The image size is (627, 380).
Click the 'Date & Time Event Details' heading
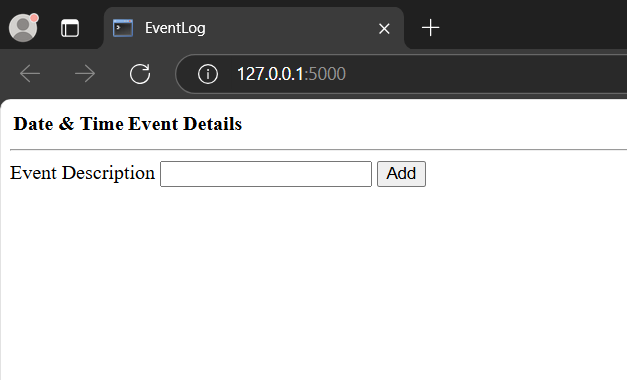pos(128,124)
